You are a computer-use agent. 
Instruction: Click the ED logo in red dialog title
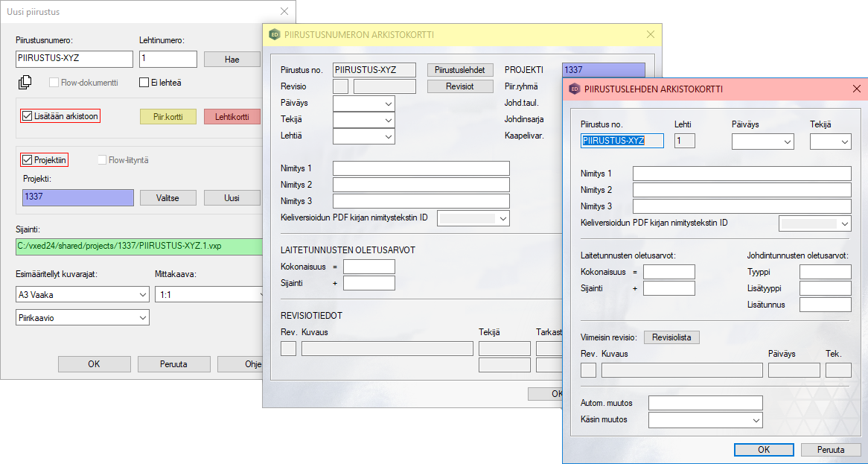pos(574,89)
